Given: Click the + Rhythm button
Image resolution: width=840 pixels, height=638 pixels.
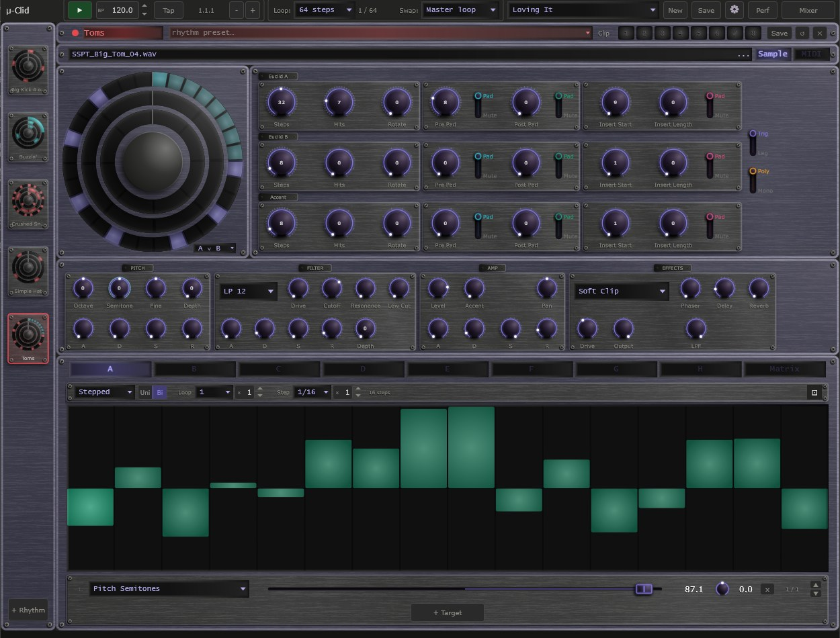Looking at the screenshot, I should pyautogui.click(x=28, y=610).
